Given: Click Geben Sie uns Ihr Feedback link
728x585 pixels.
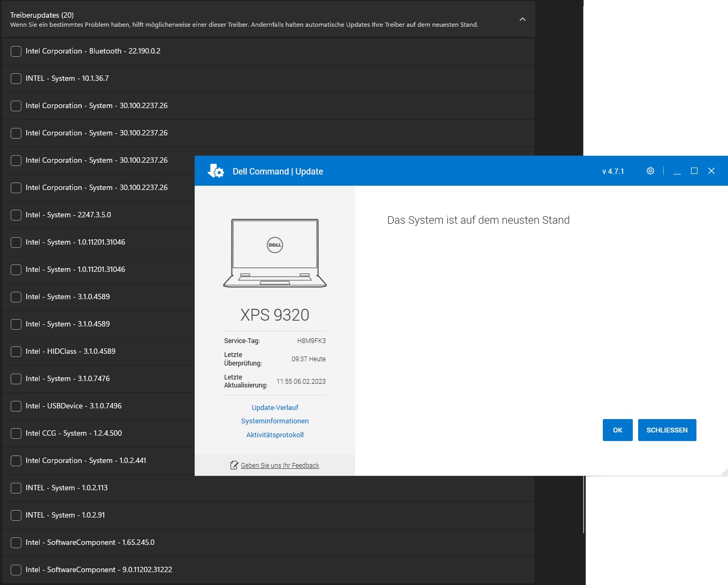Looking at the screenshot, I should pos(280,466).
